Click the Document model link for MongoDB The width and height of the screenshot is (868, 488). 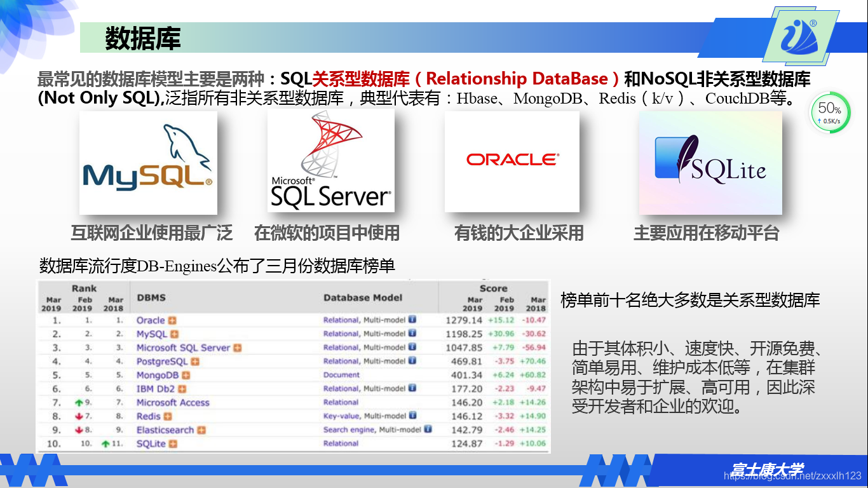pos(341,375)
